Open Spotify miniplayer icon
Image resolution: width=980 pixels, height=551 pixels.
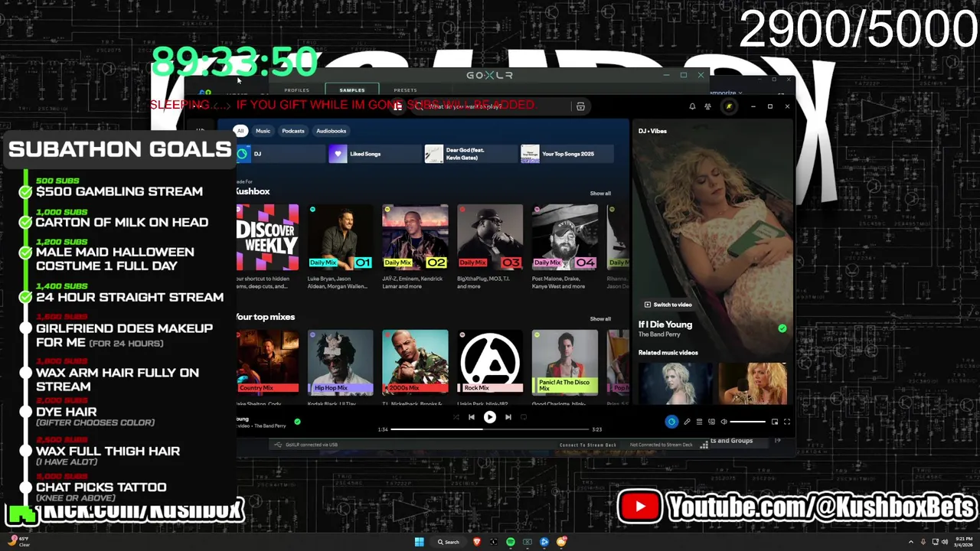[774, 422]
